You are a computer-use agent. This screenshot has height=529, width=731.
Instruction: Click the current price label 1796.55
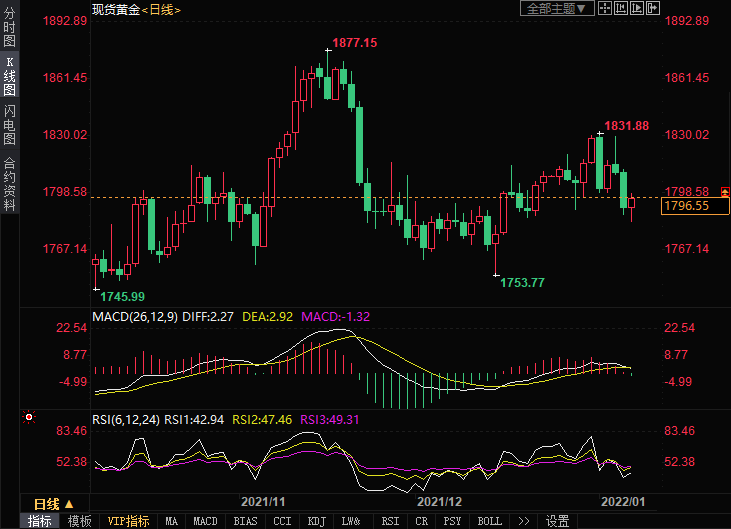point(687,206)
